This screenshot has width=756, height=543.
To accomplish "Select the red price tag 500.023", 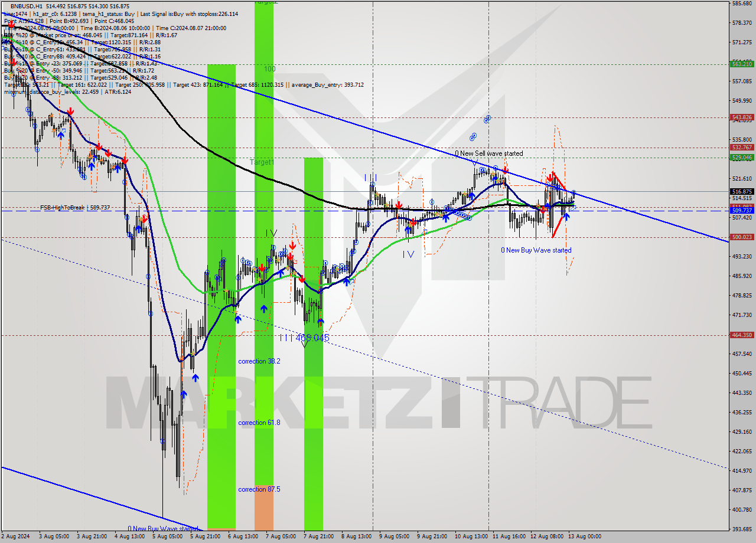I will pos(742,237).
